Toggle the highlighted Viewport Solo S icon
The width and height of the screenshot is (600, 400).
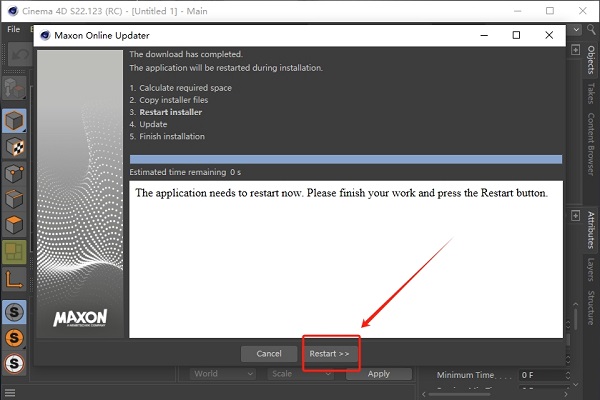tap(14, 312)
